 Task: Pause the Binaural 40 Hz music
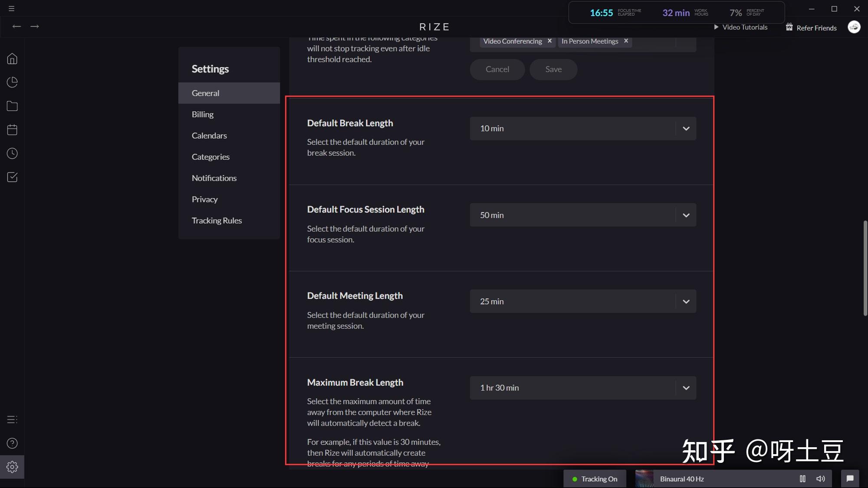802,479
